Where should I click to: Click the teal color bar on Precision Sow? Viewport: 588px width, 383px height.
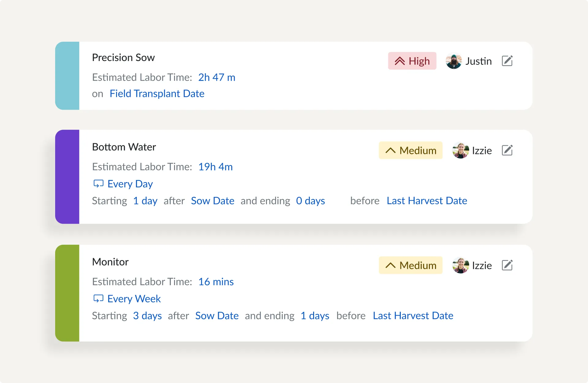(x=67, y=76)
